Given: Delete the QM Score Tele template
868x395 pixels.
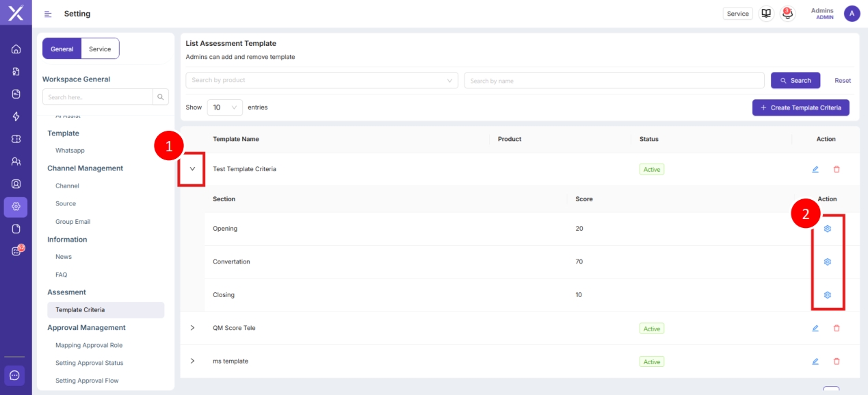Looking at the screenshot, I should [x=836, y=329].
